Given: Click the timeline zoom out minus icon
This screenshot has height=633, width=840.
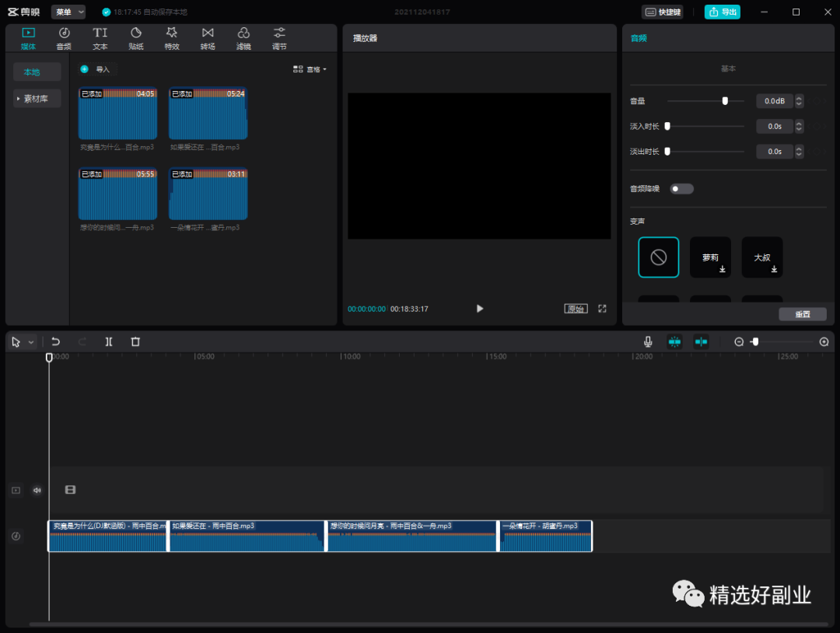Looking at the screenshot, I should click(x=739, y=341).
